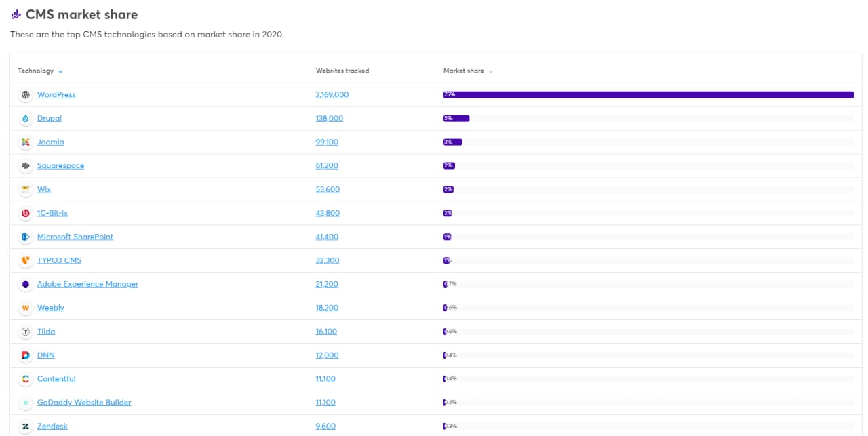Click the DNN logo icon
The height and width of the screenshot is (436, 868).
tap(26, 356)
